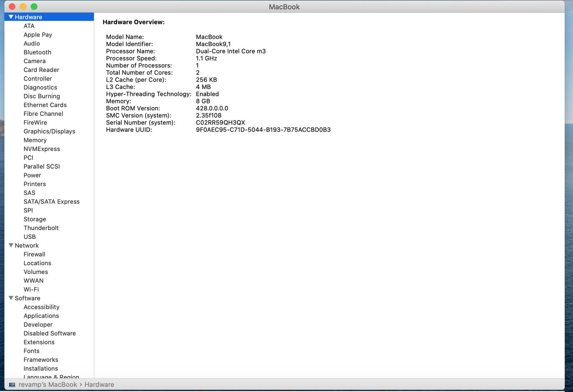
Task: Select the Hardware category header row
Action: (x=49, y=17)
